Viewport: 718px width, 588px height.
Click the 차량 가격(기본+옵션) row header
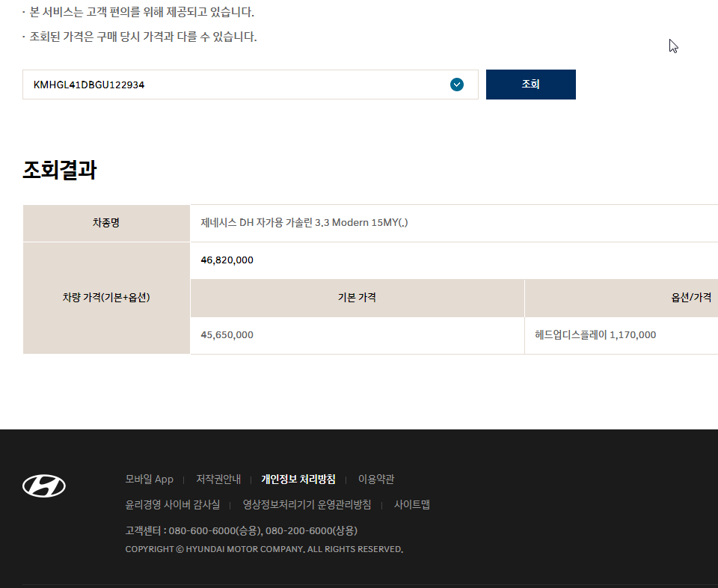tap(106, 298)
